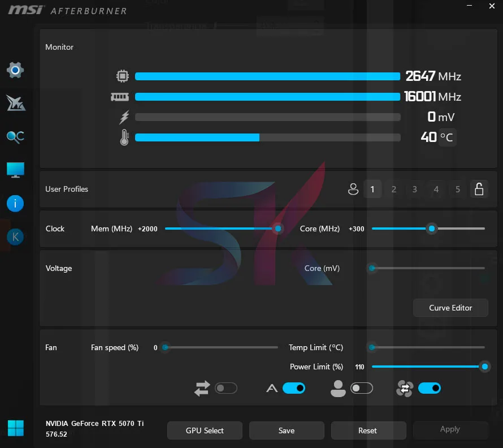
Task: Click the Temp Limit slider handle
Action: pyautogui.click(x=372, y=347)
